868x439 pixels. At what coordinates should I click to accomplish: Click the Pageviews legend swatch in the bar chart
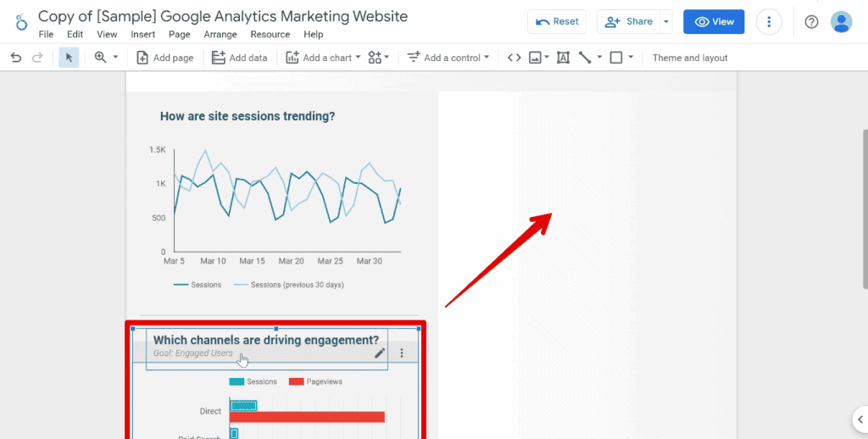[296, 381]
